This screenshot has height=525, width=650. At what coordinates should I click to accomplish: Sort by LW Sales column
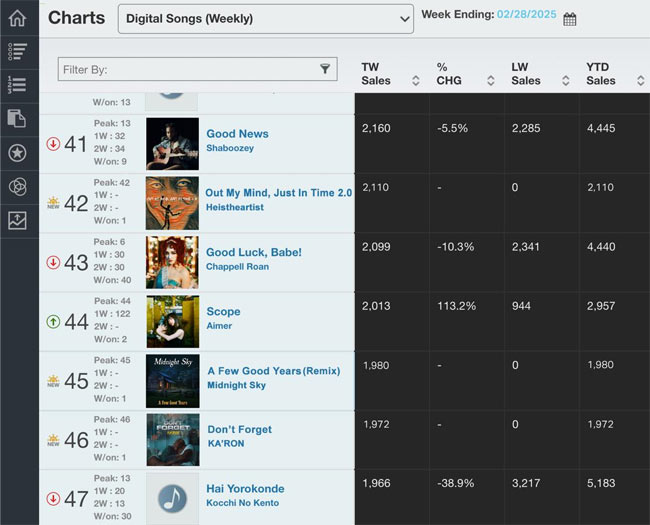[x=566, y=80]
